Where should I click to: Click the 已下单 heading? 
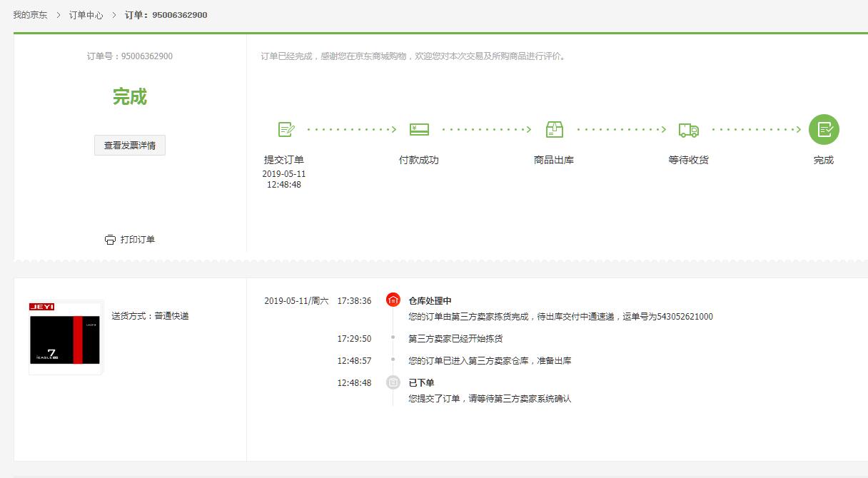(x=421, y=383)
